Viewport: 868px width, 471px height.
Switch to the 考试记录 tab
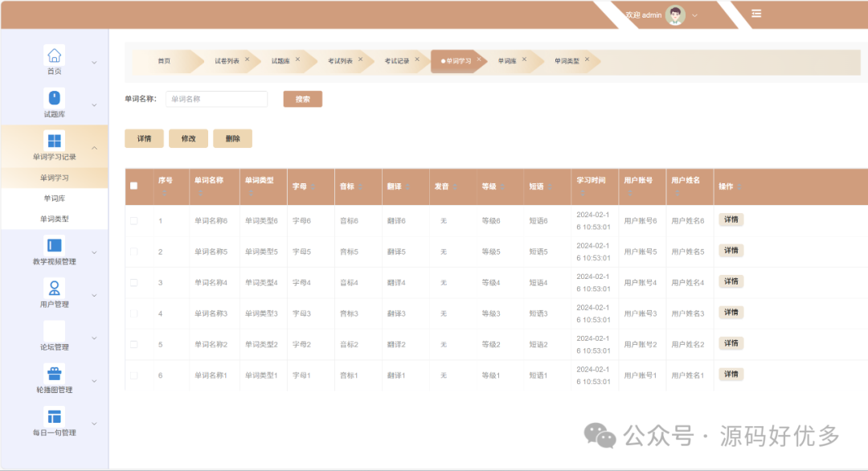tap(396, 61)
